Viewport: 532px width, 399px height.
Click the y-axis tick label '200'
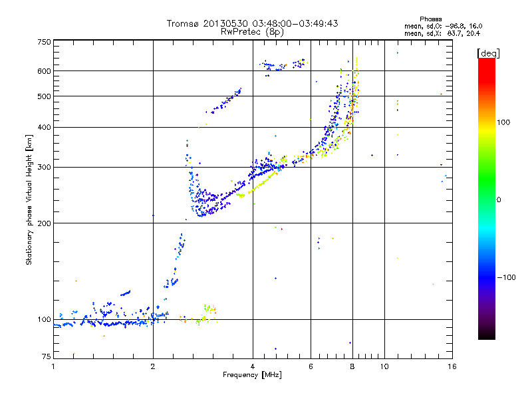[44, 223]
